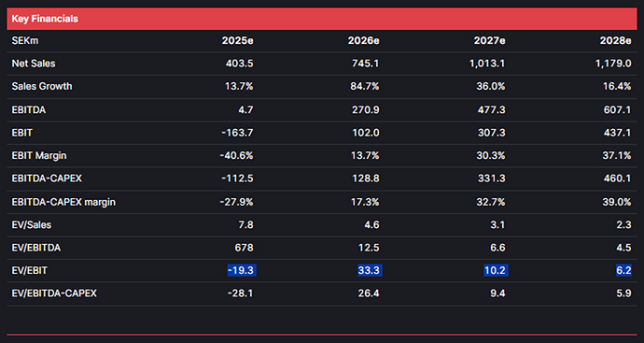This screenshot has width=644, height=343.
Task: Click margin value 32.7%
Action: 490,202
